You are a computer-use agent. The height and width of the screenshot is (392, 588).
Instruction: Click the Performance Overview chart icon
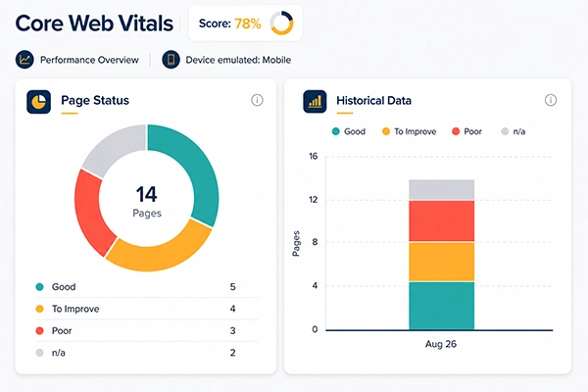pyautogui.click(x=24, y=60)
